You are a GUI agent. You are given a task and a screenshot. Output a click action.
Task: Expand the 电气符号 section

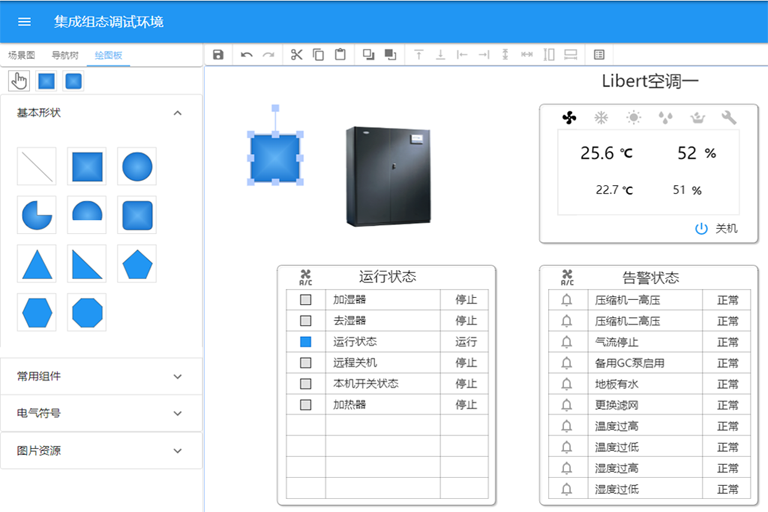click(x=177, y=413)
